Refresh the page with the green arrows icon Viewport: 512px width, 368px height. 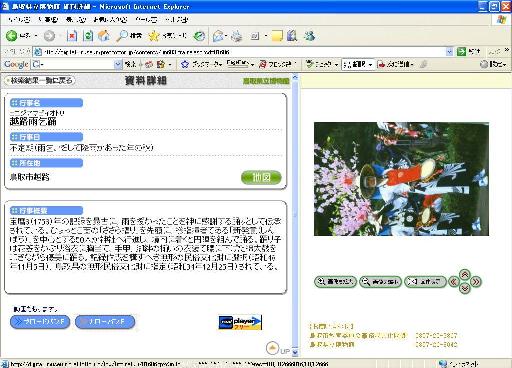[x=88, y=36]
